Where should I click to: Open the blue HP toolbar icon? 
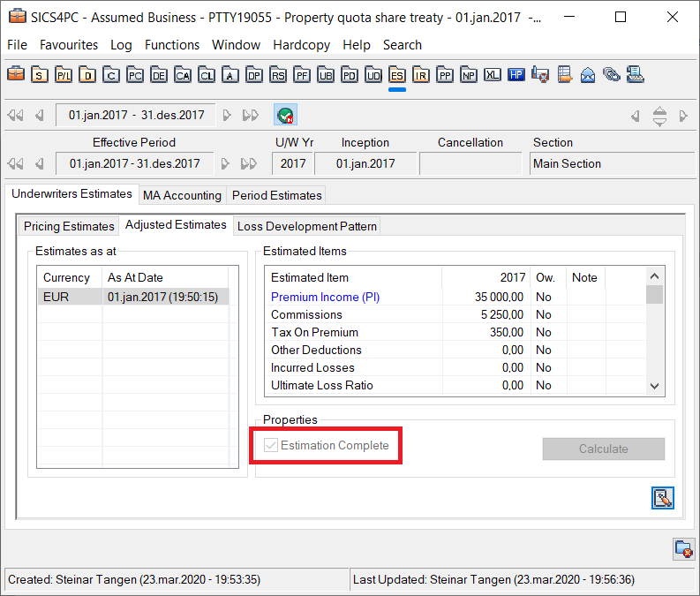516,75
